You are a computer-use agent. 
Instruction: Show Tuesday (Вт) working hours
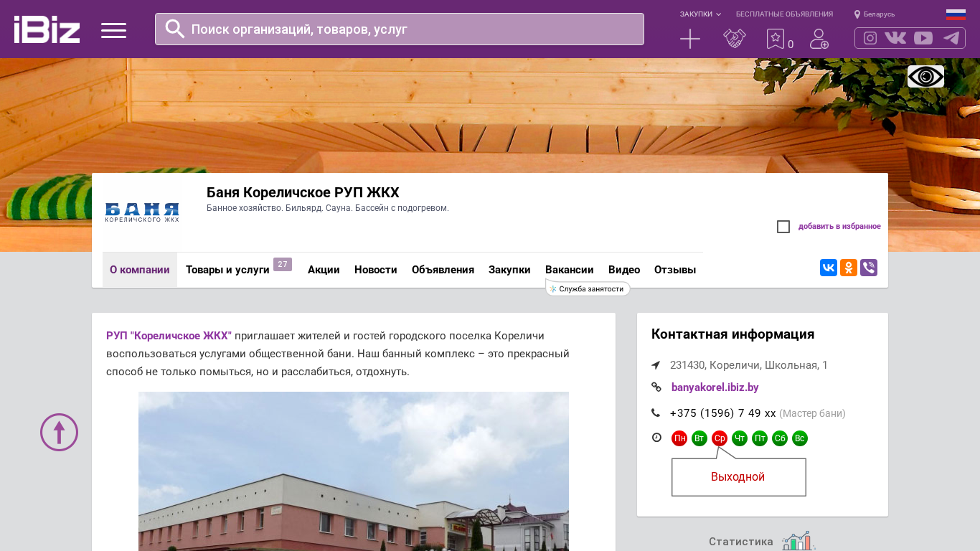699,438
